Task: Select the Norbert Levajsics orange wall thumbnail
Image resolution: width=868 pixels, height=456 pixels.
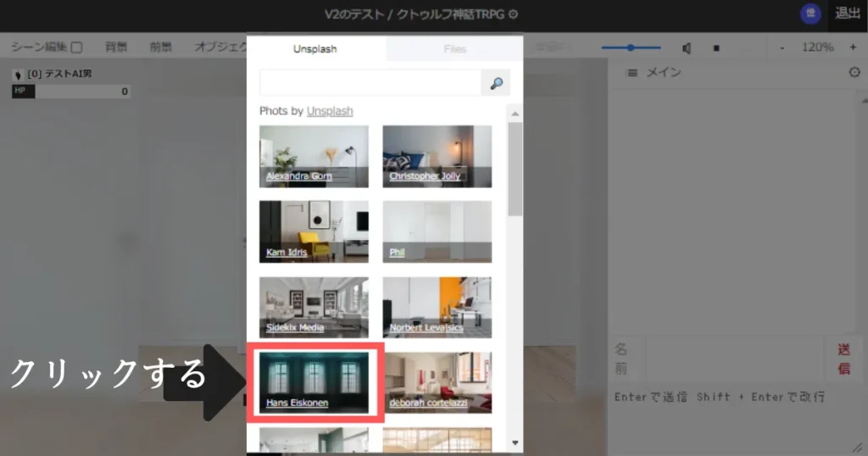Action: click(437, 307)
